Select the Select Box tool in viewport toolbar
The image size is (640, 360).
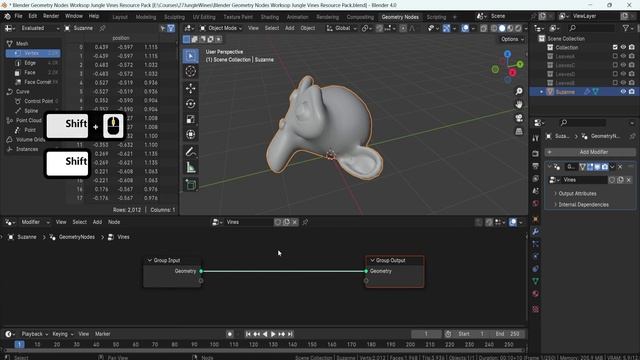click(x=190, y=56)
